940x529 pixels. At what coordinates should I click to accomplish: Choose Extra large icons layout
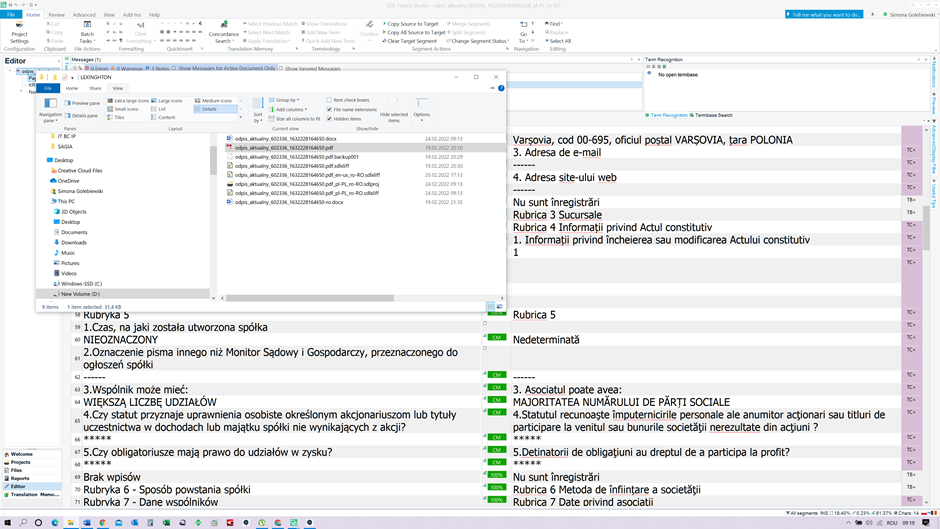pos(128,101)
